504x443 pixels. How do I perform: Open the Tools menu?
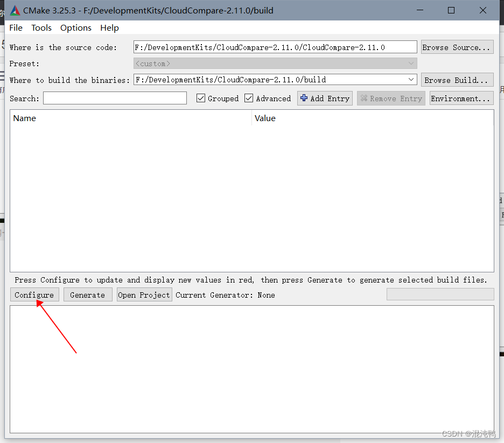click(x=41, y=28)
